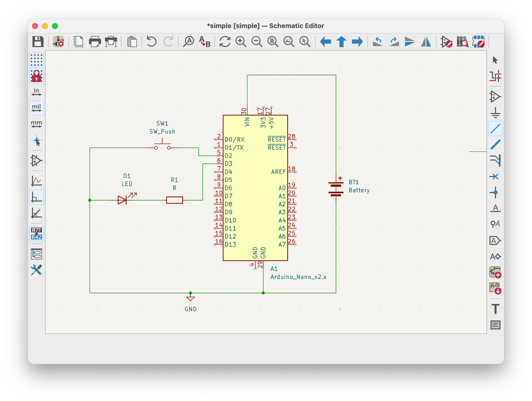The image size is (532, 401).
Task: Zoom out of the schematic
Action: click(x=257, y=42)
